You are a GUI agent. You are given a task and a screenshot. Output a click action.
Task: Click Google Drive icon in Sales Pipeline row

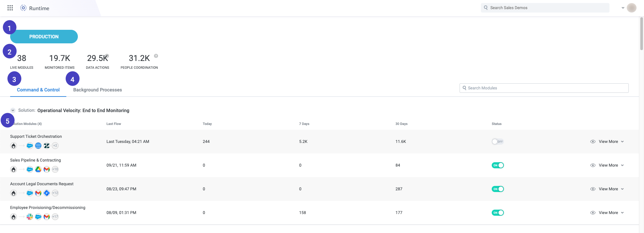[38, 169]
